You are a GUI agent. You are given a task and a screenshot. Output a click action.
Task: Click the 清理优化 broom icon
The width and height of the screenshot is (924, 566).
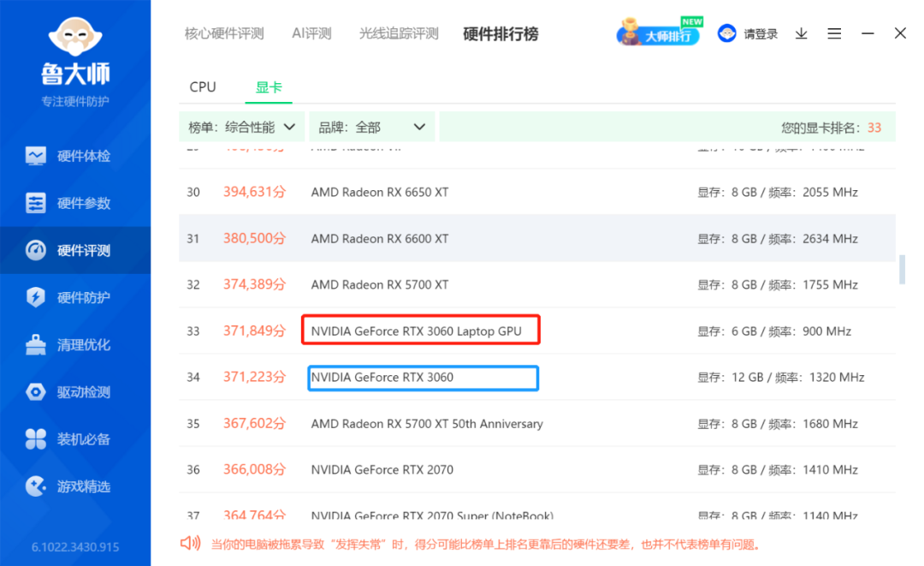coord(36,344)
